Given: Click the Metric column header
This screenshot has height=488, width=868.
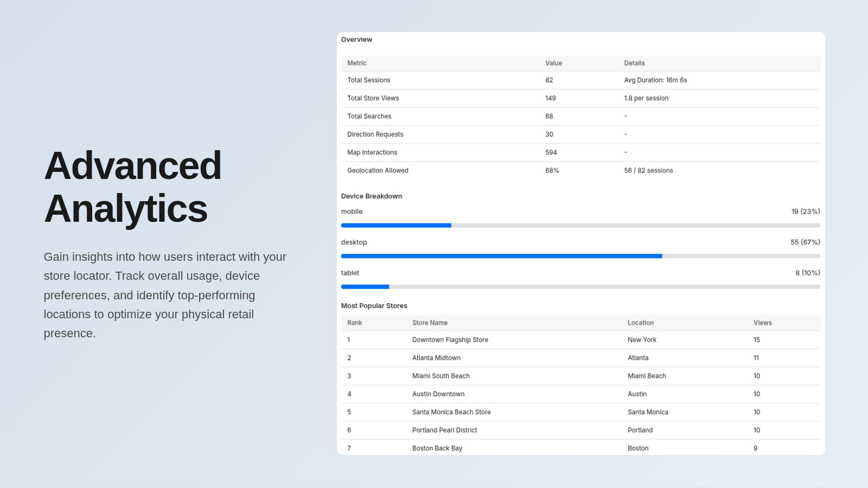Looking at the screenshot, I should click(x=356, y=63).
